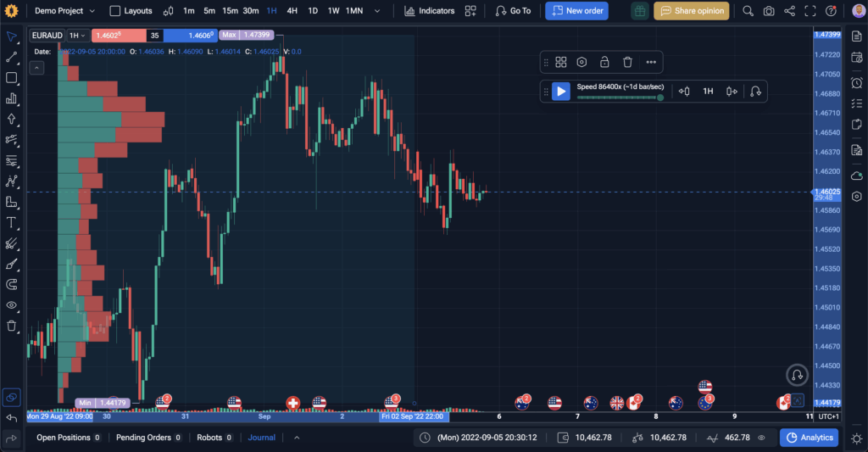Open the 1H dropdown beside EURAUD
This screenshot has height=452, width=868.
pyautogui.click(x=79, y=36)
